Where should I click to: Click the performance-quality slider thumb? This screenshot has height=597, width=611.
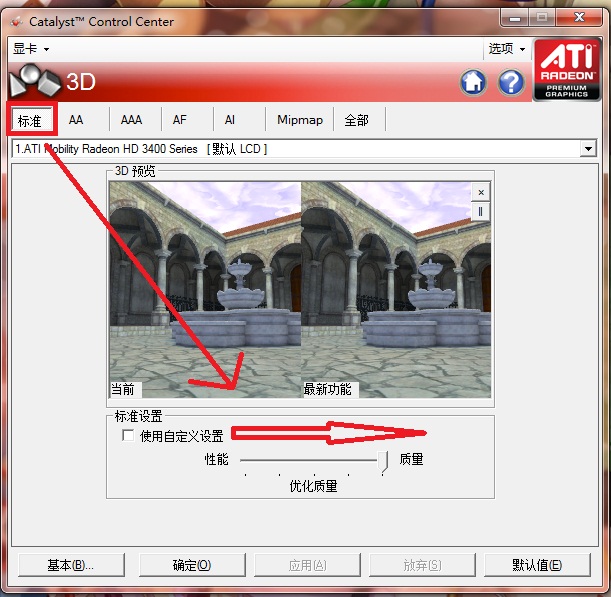click(383, 462)
